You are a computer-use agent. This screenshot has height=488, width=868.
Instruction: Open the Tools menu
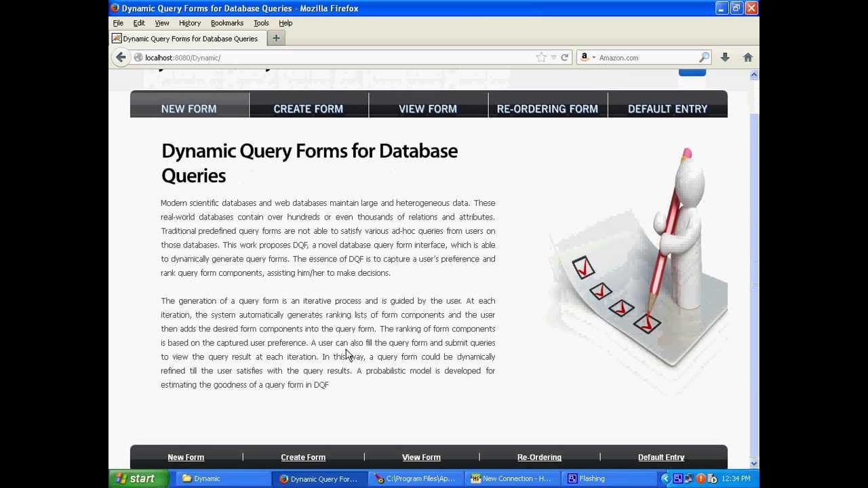261,23
